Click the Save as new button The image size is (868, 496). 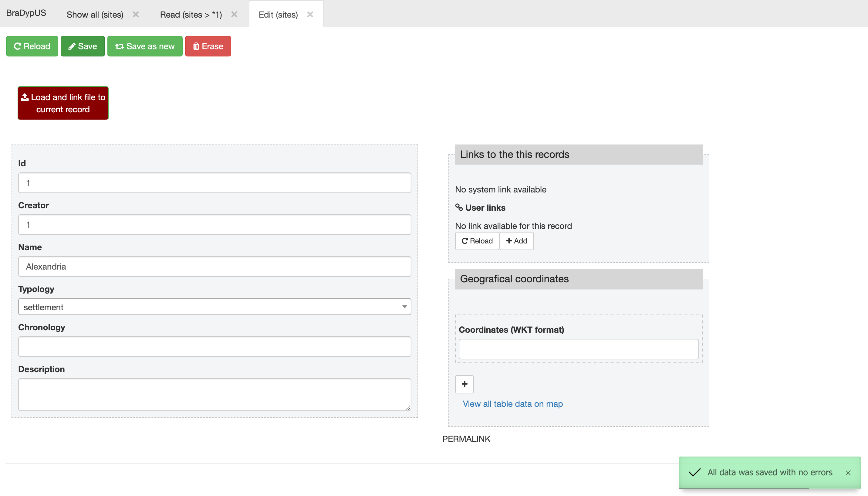pos(145,46)
